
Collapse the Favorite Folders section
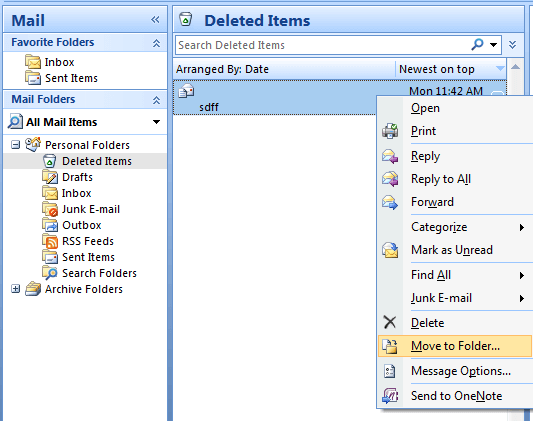coord(156,43)
